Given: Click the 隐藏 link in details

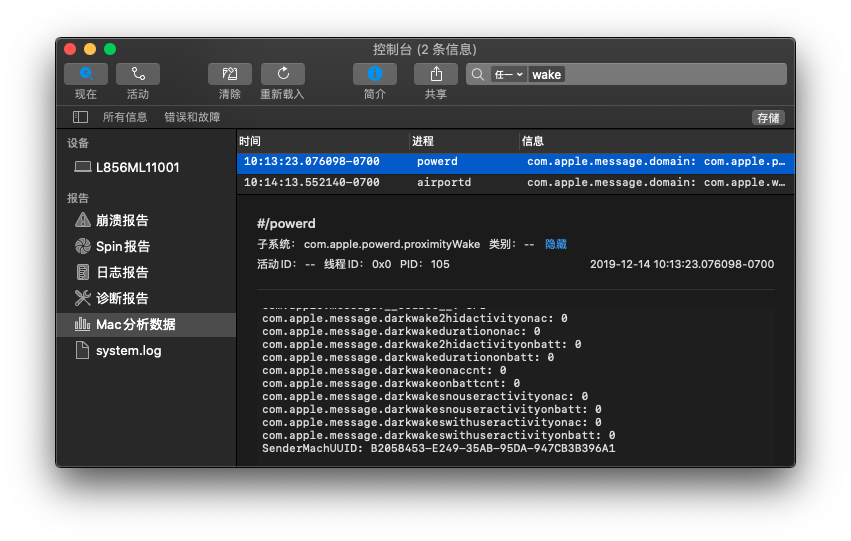Looking at the screenshot, I should 556,244.
